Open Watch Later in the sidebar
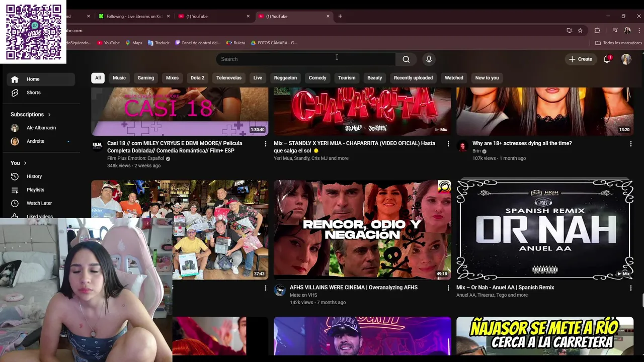 [39, 203]
